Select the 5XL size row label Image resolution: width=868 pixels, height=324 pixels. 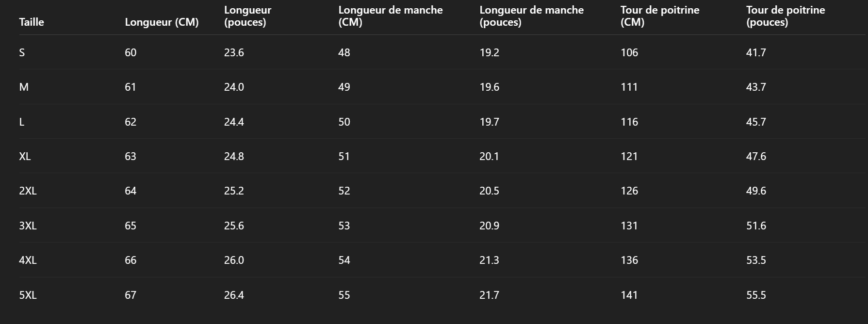pyautogui.click(x=28, y=295)
